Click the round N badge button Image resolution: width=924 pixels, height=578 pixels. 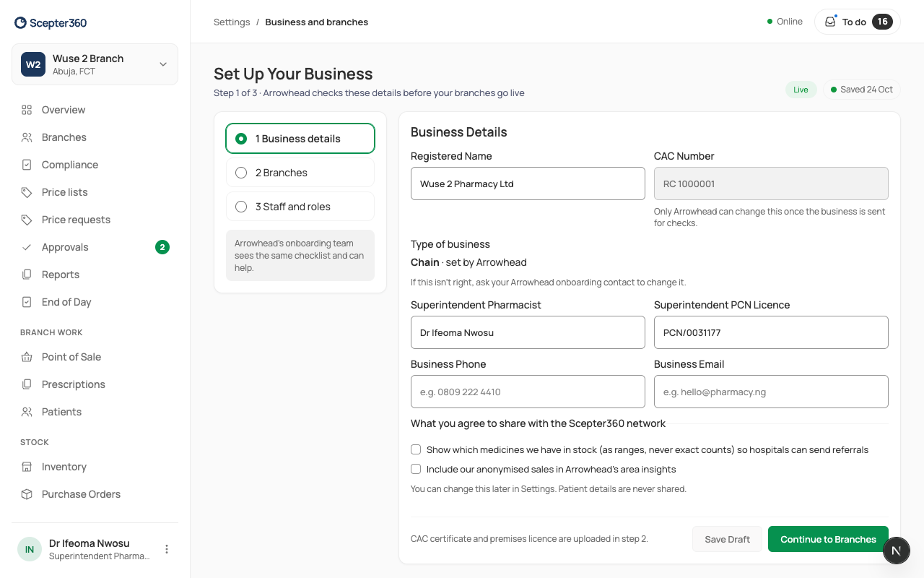click(x=896, y=551)
